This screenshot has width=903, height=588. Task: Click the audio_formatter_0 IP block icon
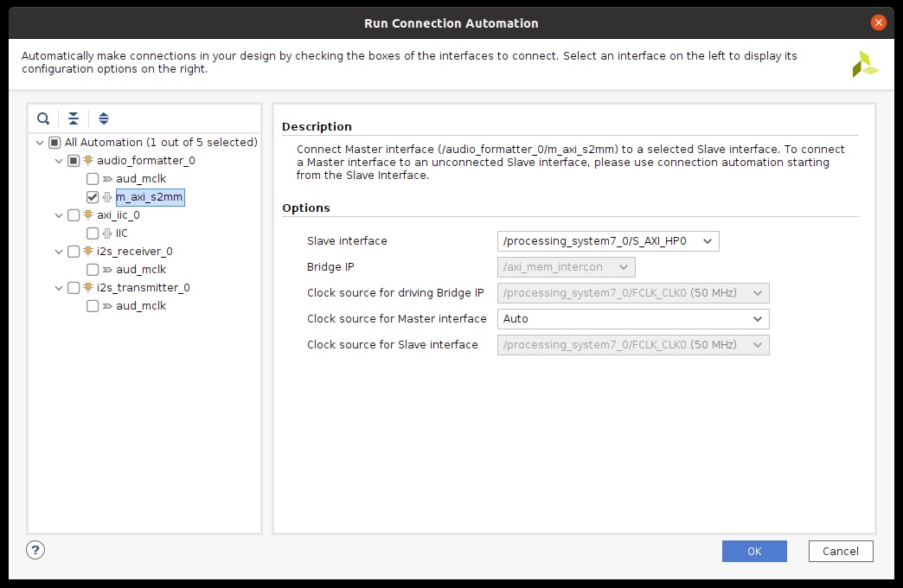88,160
